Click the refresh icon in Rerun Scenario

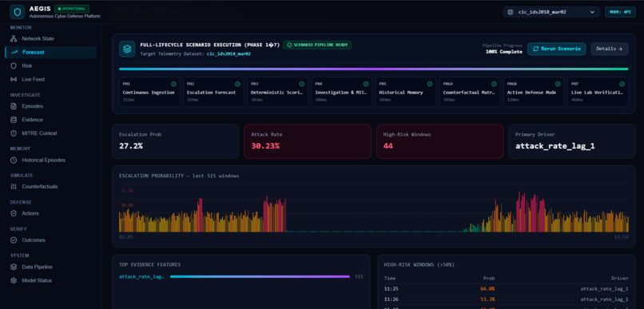tap(535, 49)
